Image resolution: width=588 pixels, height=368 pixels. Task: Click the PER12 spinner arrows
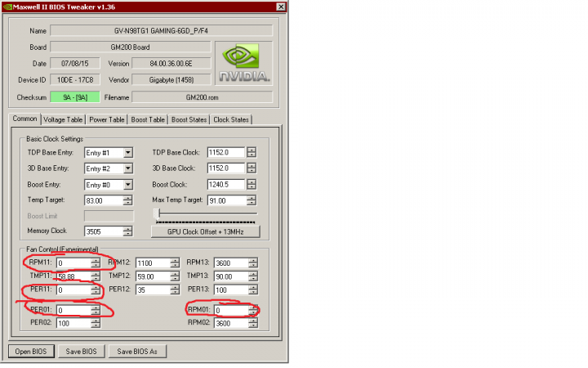[175, 289]
